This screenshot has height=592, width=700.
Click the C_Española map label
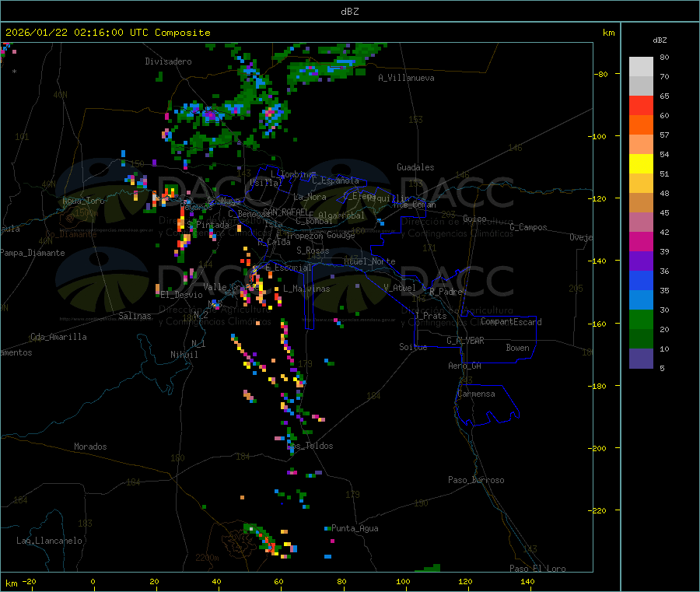click(336, 180)
